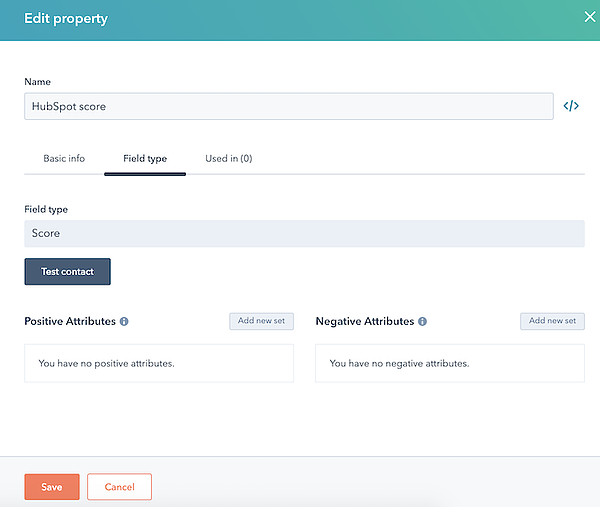Click the 'You have no negative attributes.' text
The width and height of the screenshot is (600, 507).
(x=399, y=364)
